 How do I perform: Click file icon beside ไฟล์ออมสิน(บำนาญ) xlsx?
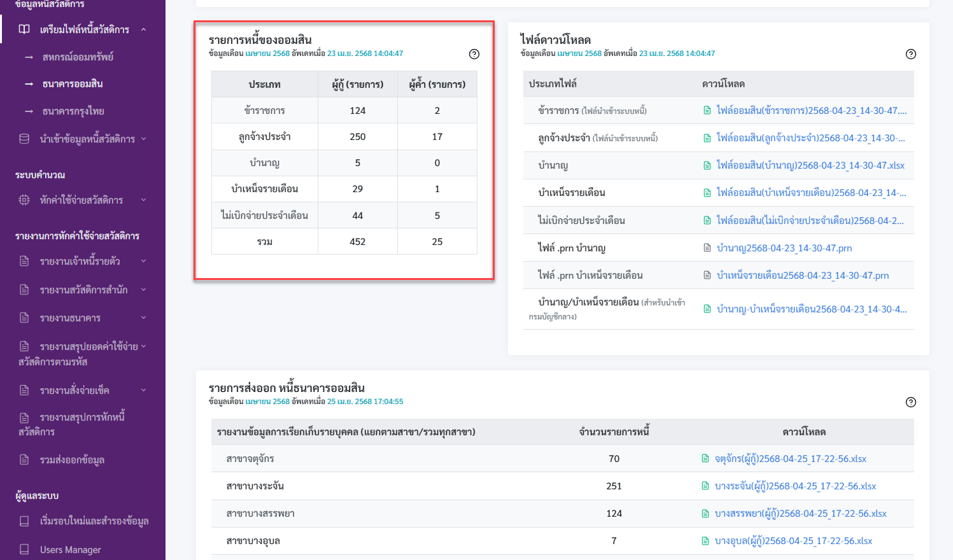tap(707, 165)
